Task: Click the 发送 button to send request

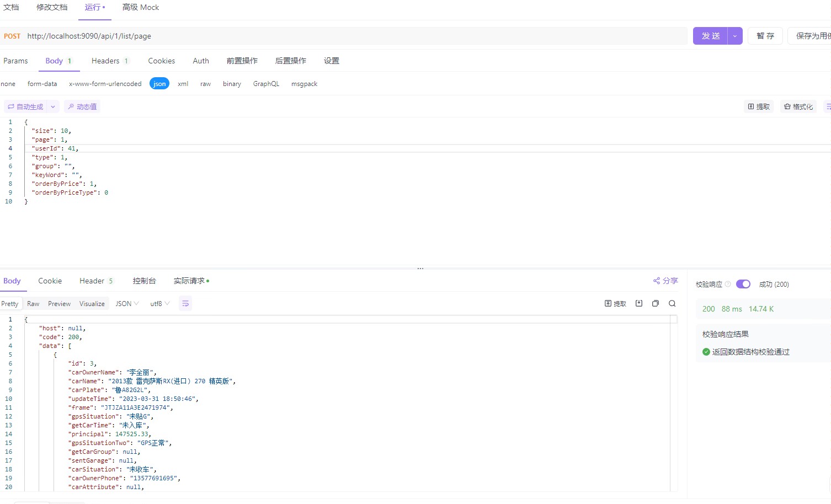Action: click(711, 35)
